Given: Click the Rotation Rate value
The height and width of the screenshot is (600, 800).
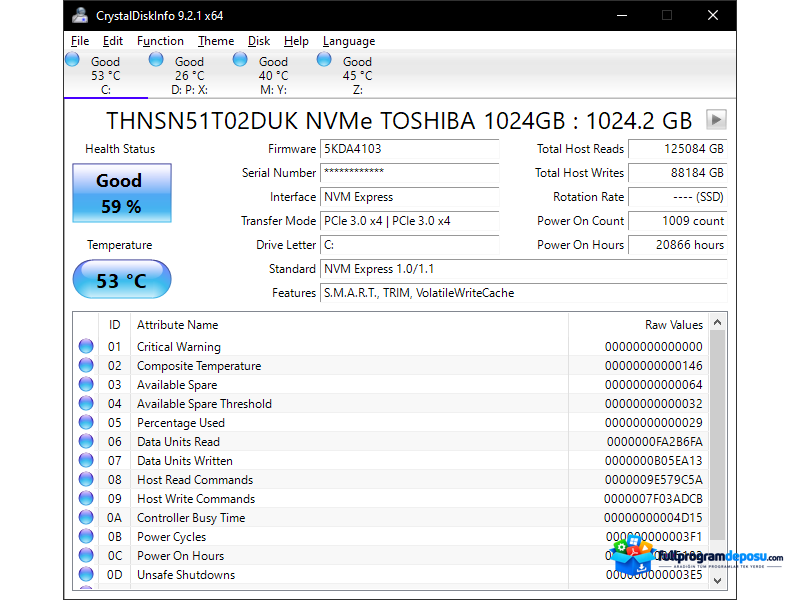Looking at the screenshot, I should point(678,197).
